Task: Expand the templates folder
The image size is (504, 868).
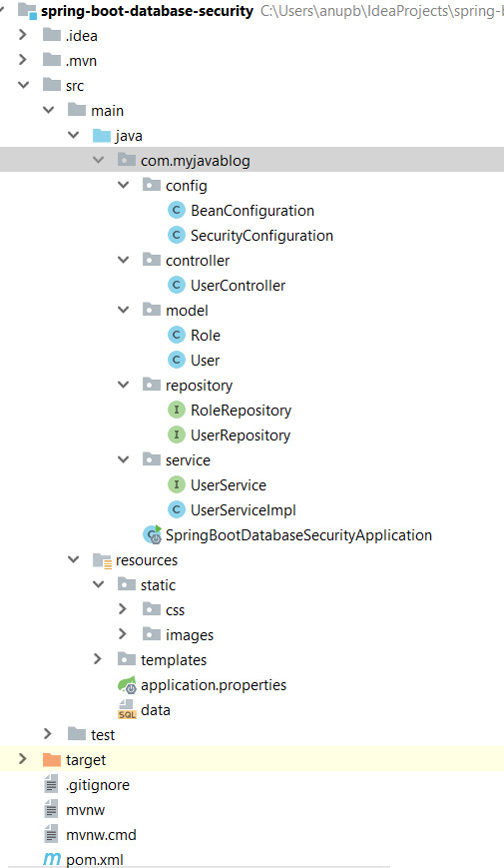Action: pyautogui.click(x=98, y=659)
